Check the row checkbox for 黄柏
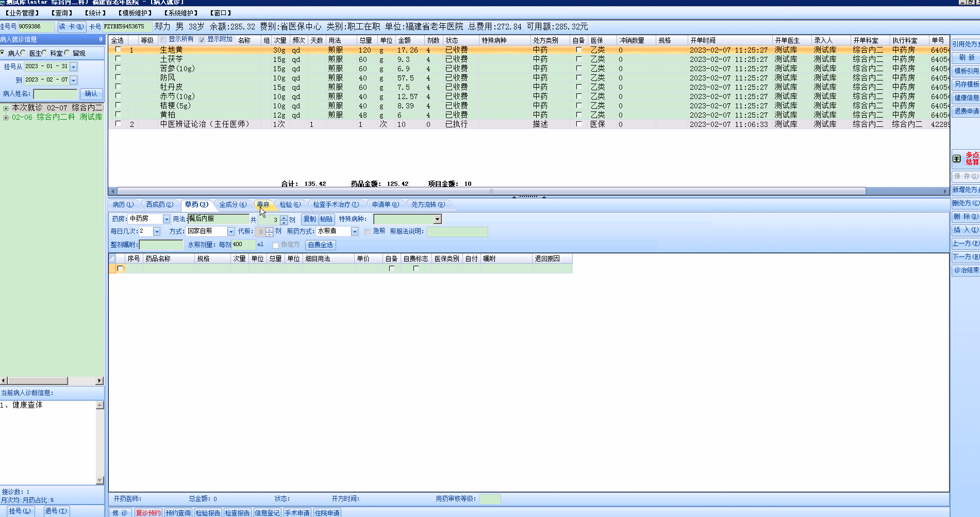 coord(118,115)
